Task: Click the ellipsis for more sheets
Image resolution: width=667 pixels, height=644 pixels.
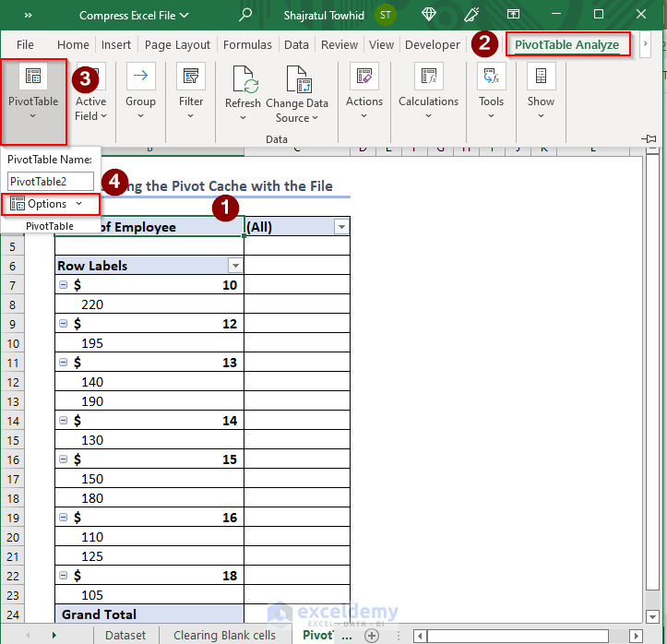Action: [x=347, y=637]
